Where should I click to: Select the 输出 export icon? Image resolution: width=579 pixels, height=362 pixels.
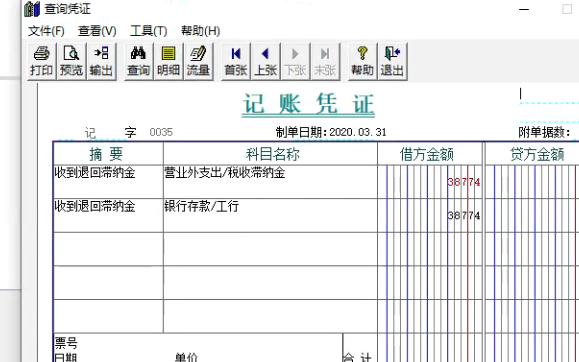[x=102, y=61]
